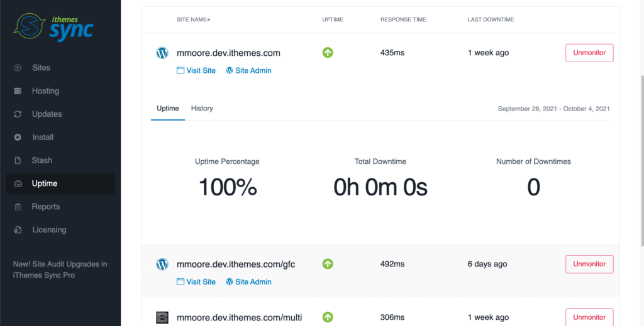Click WordPress icon beside mmoore.dev.ithemes.com/gfc

pyautogui.click(x=162, y=264)
